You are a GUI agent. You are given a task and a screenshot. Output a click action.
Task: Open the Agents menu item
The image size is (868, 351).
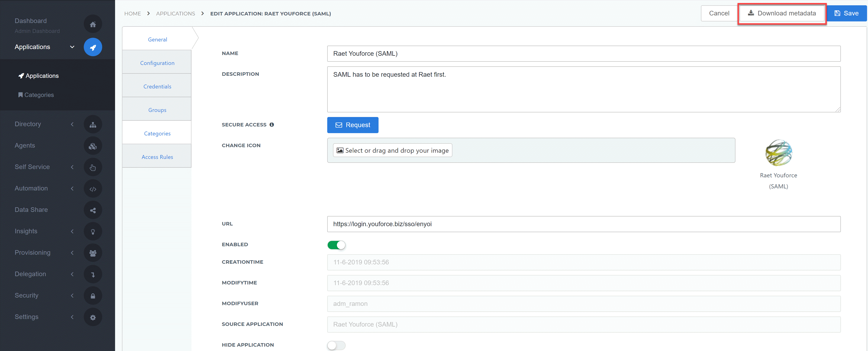click(x=25, y=146)
